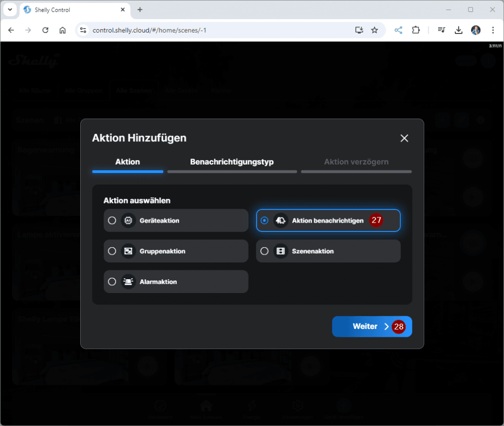
Task: Select the Szenenaktion radio button
Action: 264,251
